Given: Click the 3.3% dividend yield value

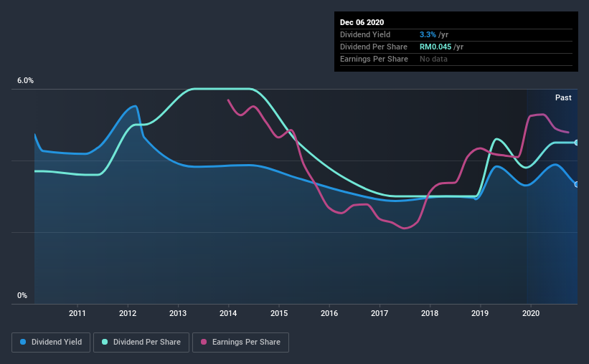Looking at the screenshot, I should [428, 34].
